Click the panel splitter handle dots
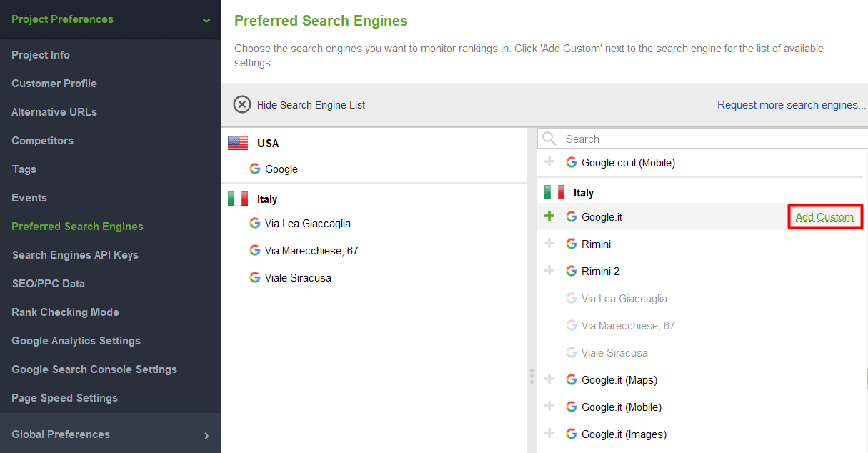The height and width of the screenshot is (453, 868). [532, 376]
